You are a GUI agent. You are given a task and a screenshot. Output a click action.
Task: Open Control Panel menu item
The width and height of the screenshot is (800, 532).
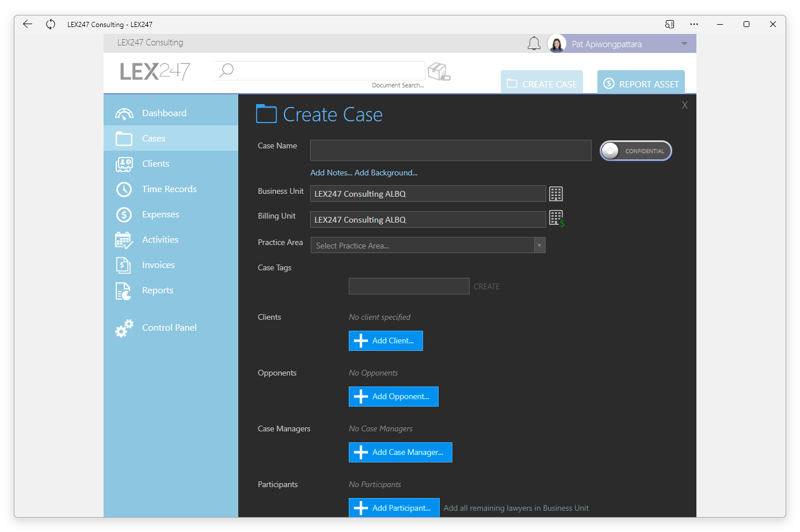pyautogui.click(x=171, y=328)
